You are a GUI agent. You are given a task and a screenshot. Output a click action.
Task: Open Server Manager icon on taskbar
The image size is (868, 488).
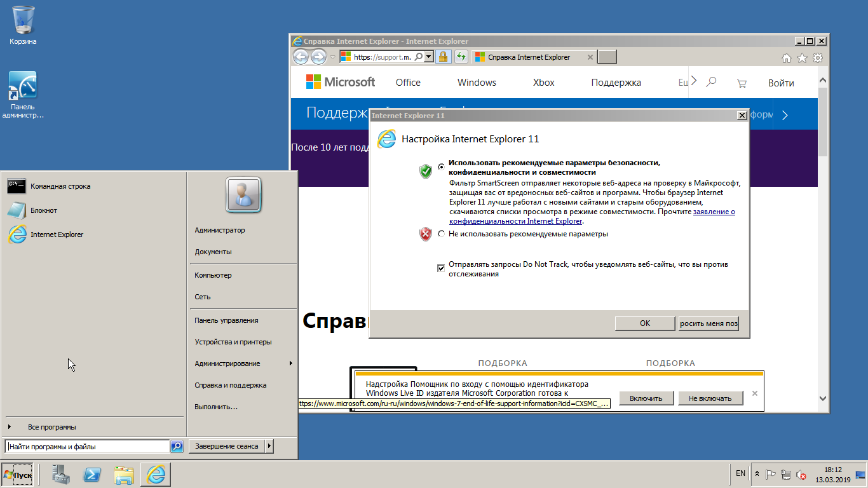tap(61, 475)
